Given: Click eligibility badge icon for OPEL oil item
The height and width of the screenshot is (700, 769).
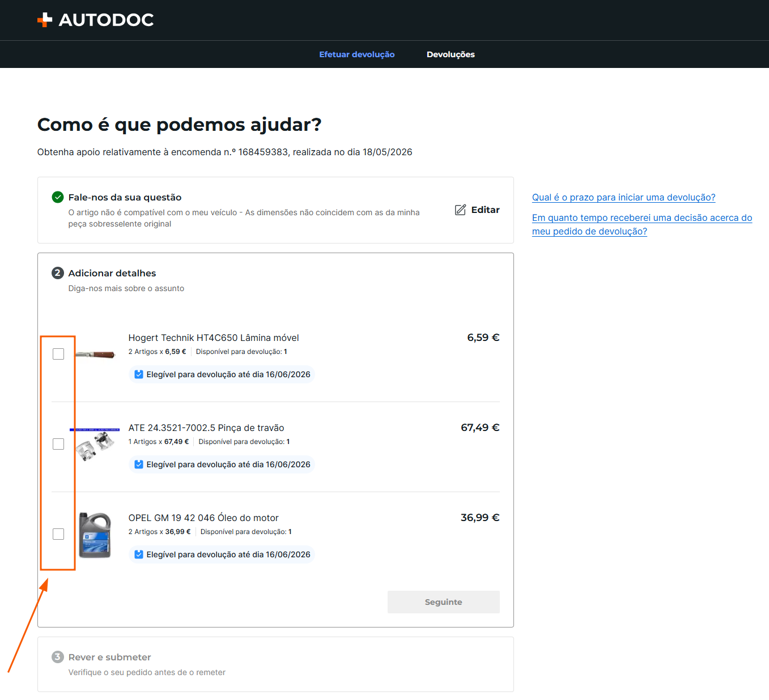Looking at the screenshot, I should pyautogui.click(x=139, y=554).
